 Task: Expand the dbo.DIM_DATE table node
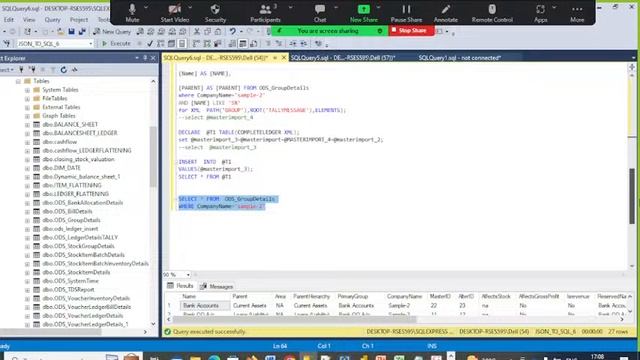tap(27, 168)
